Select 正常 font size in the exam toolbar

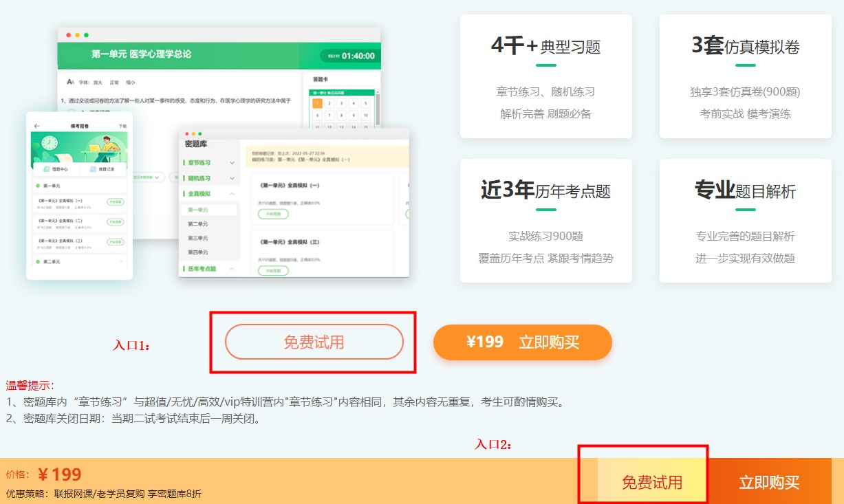tap(114, 82)
